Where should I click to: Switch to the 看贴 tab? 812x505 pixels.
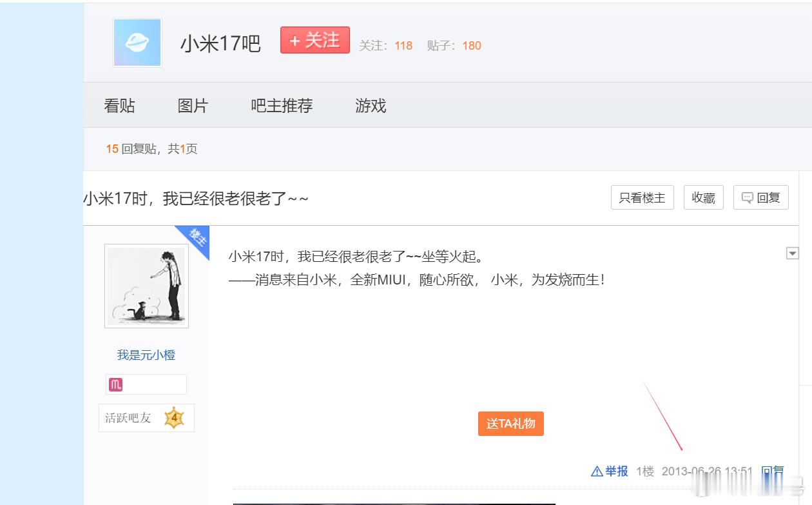click(x=119, y=106)
